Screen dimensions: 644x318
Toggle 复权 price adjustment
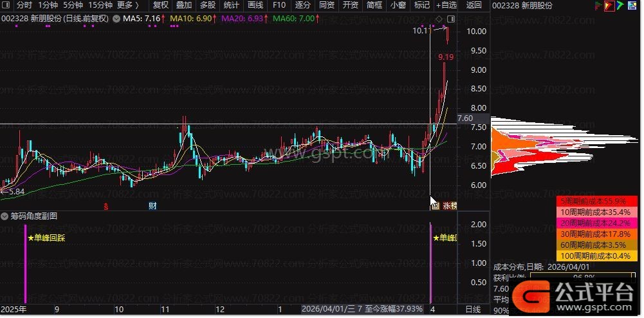point(160,5)
